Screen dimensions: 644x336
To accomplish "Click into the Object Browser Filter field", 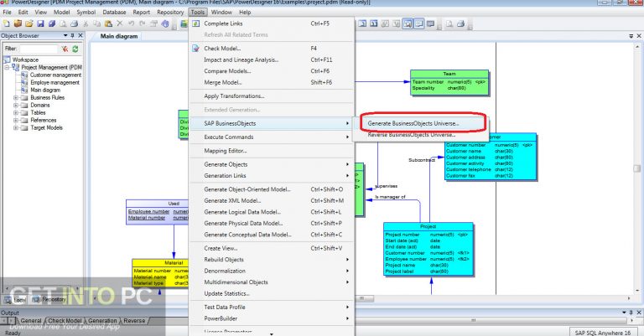I will [x=39, y=49].
